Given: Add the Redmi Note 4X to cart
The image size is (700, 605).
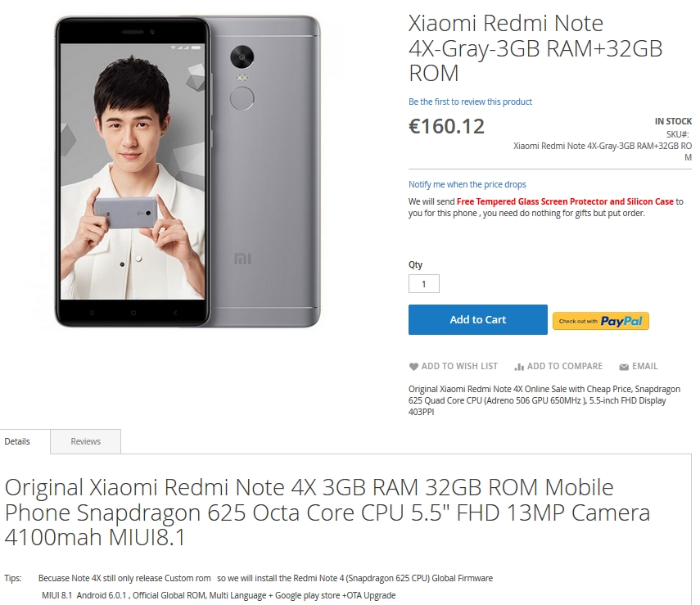Looking at the screenshot, I should 477,319.
